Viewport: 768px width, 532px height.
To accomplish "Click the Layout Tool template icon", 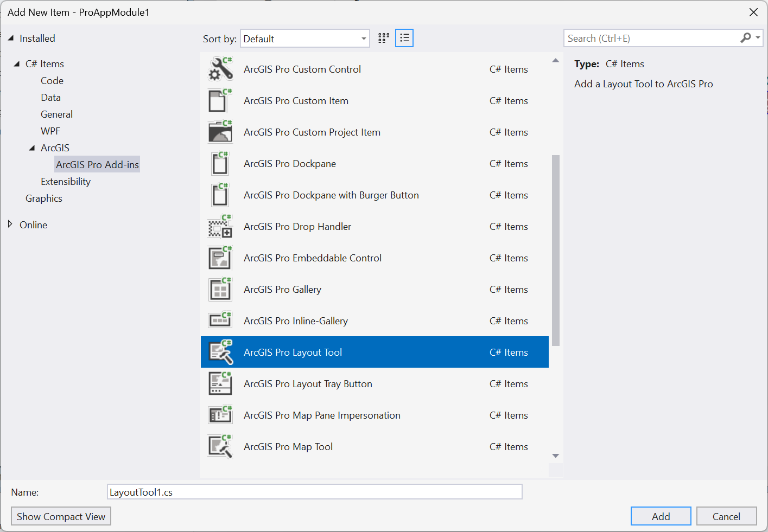I will 220,352.
